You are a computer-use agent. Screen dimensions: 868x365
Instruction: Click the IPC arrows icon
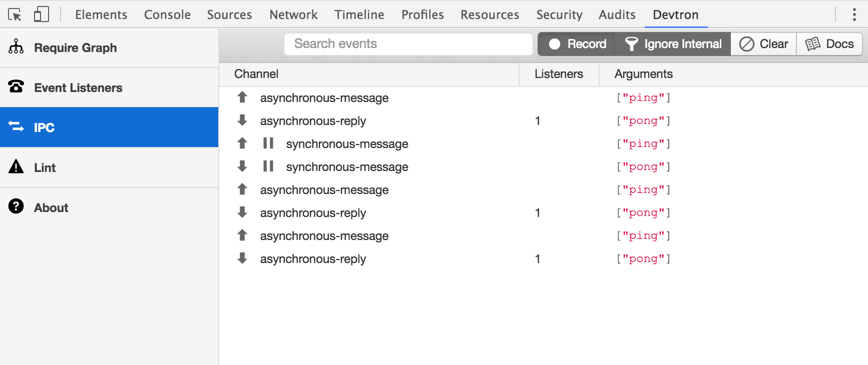pyautogui.click(x=16, y=127)
